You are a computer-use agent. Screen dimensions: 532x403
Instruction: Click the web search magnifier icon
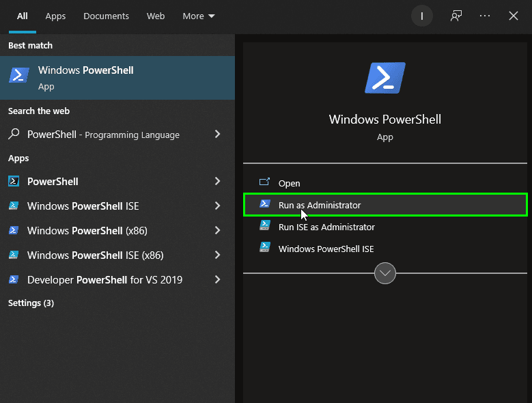(14, 134)
